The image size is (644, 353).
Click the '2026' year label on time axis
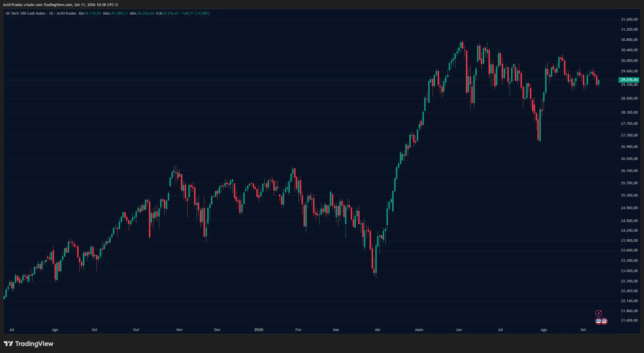[259, 330]
